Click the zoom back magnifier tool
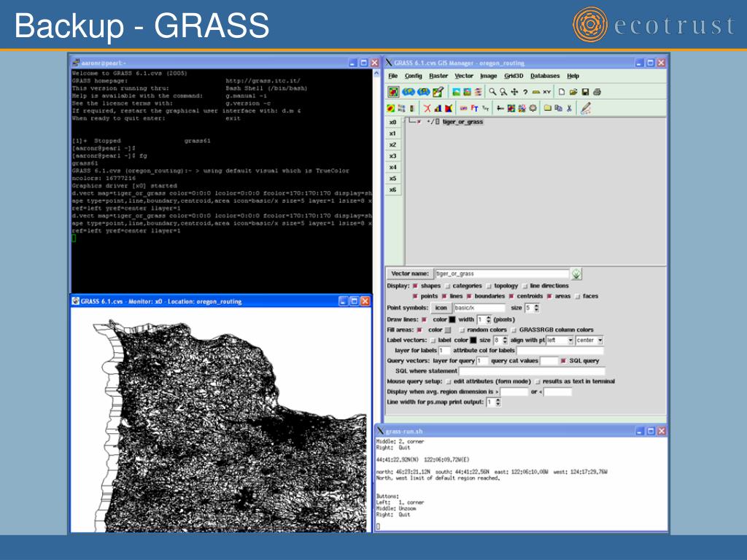This screenshot has width=747, height=560. point(503,91)
